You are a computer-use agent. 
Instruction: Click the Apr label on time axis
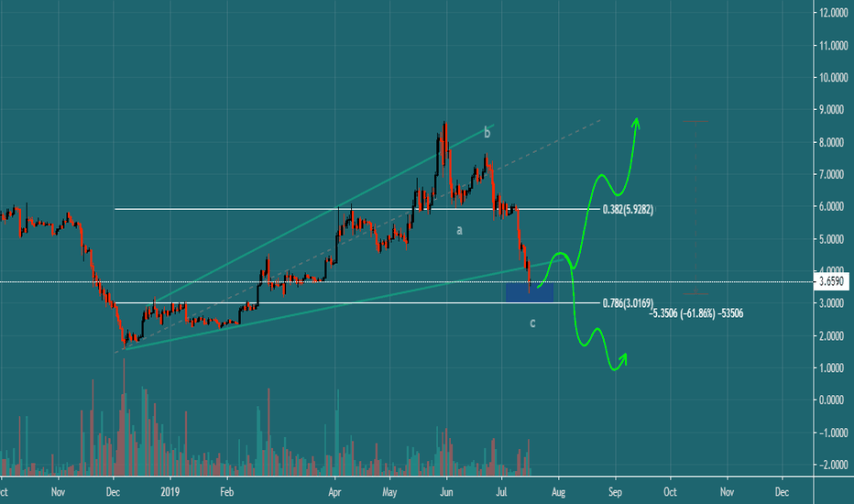[x=334, y=492]
